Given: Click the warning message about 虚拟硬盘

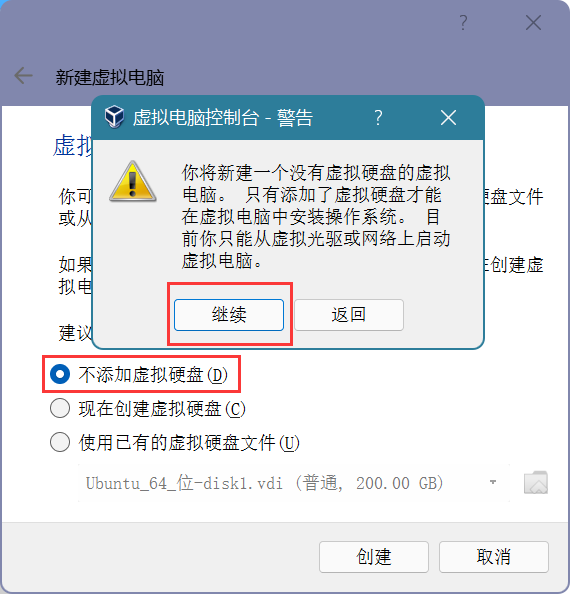Looking at the screenshot, I should [x=316, y=217].
